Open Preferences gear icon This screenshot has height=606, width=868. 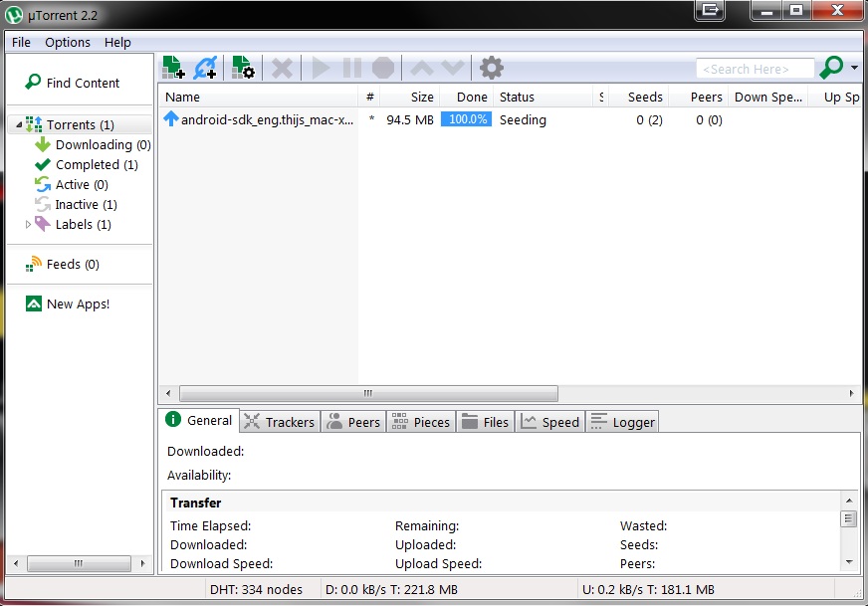(x=492, y=68)
